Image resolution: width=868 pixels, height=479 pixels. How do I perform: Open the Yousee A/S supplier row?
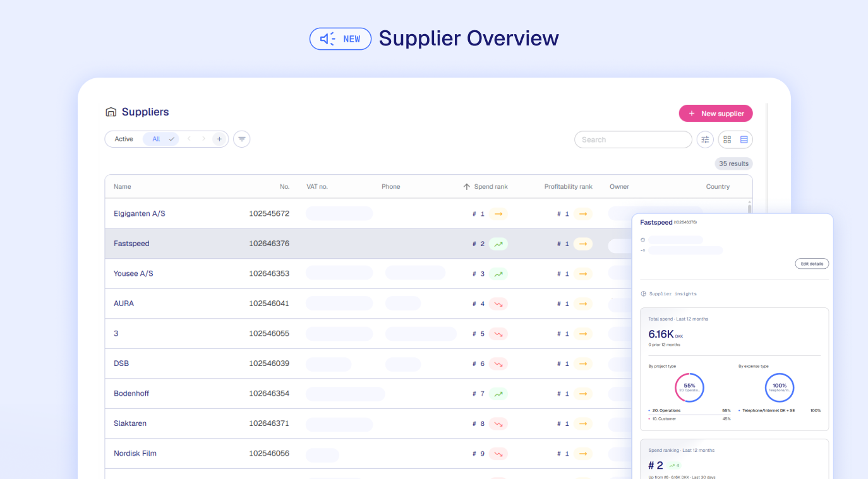click(x=368, y=274)
